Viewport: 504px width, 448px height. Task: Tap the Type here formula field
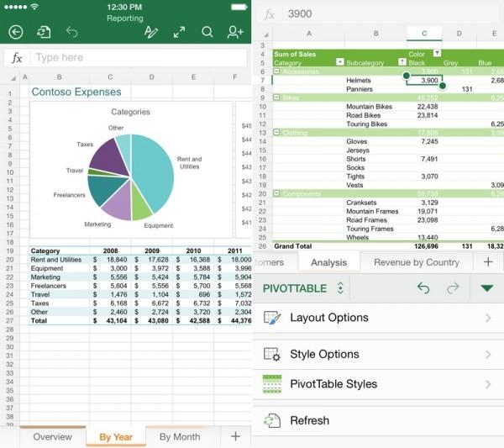[x=134, y=57]
